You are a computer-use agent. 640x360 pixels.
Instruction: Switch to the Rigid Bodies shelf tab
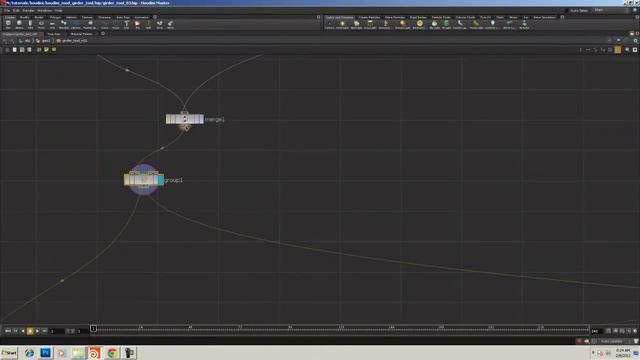pyautogui.click(x=418, y=17)
